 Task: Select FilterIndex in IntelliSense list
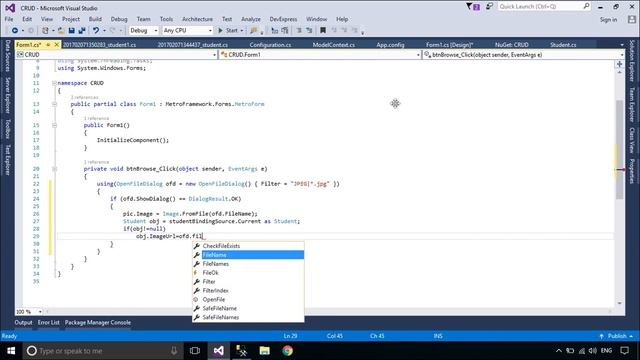pyautogui.click(x=248, y=291)
